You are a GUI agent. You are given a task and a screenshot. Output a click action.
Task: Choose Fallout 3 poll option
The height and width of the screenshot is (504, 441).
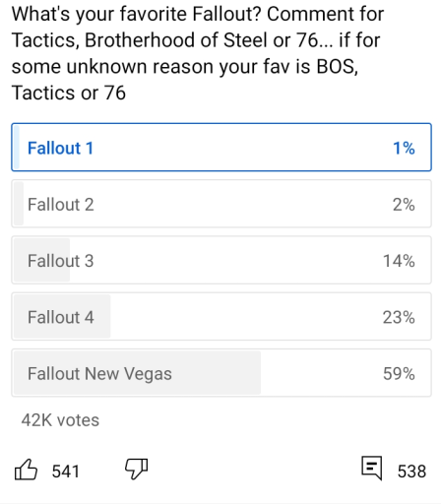[221, 260]
